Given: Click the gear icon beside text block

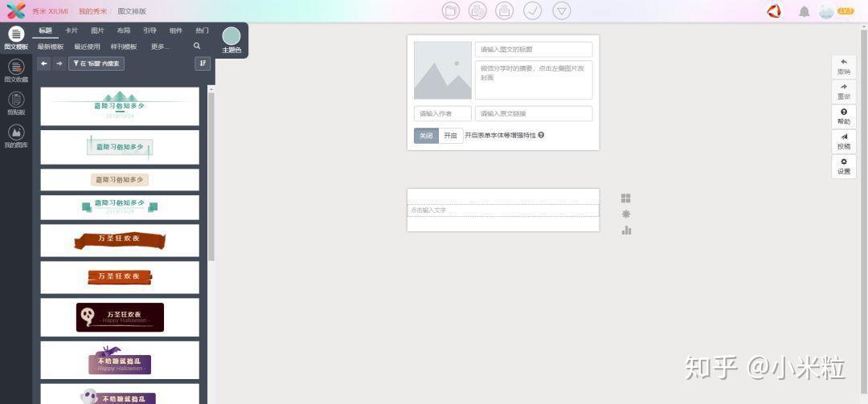Looking at the screenshot, I should pos(626,214).
